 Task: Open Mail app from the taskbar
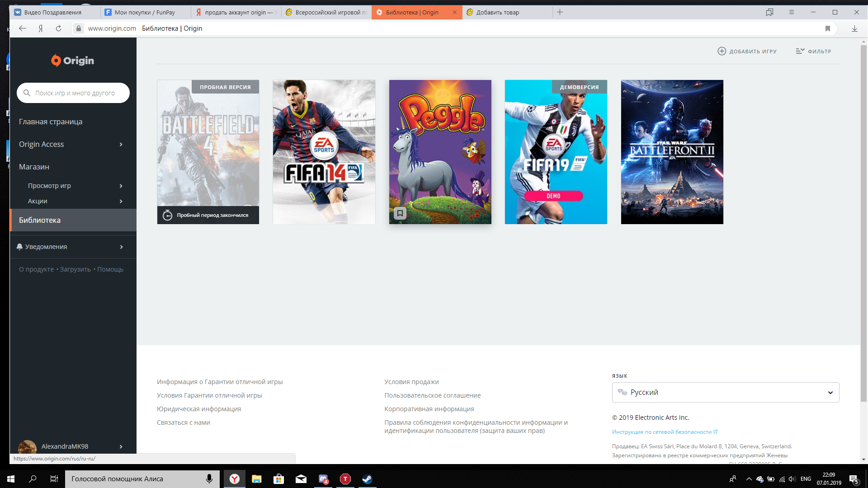point(301,479)
